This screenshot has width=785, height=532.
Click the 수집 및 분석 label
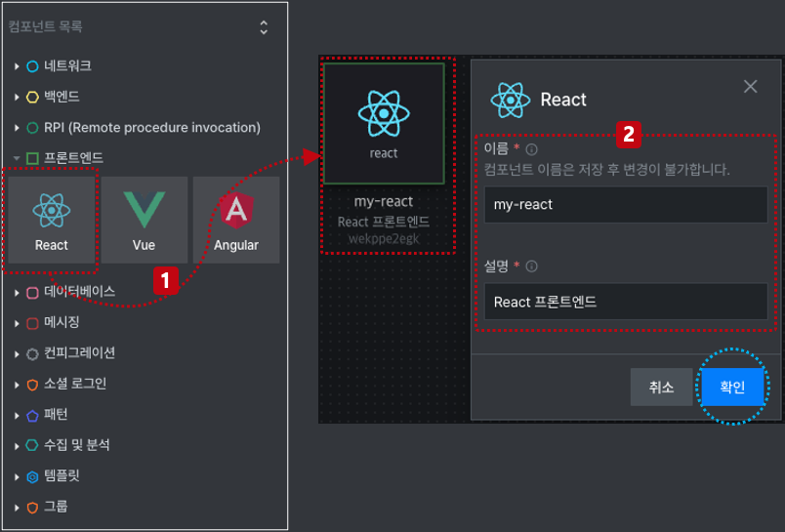point(76,445)
